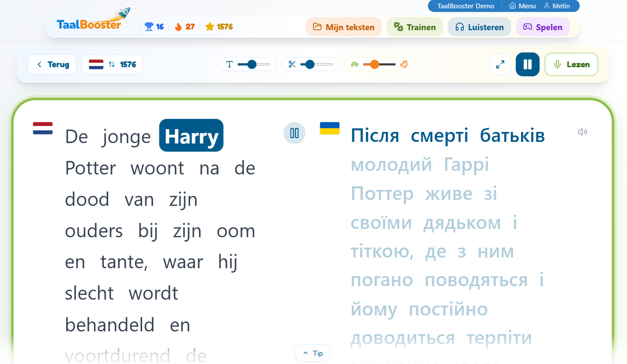Adjust the scissors segment slider
This screenshot has height=364, width=627.
317,64
